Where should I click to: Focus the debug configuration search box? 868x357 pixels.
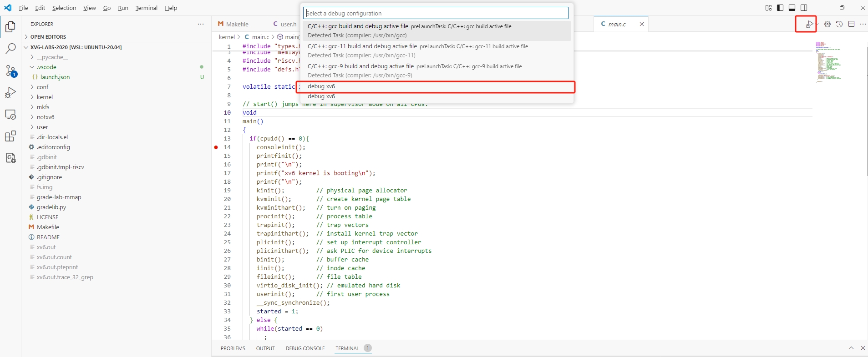[435, 13]
